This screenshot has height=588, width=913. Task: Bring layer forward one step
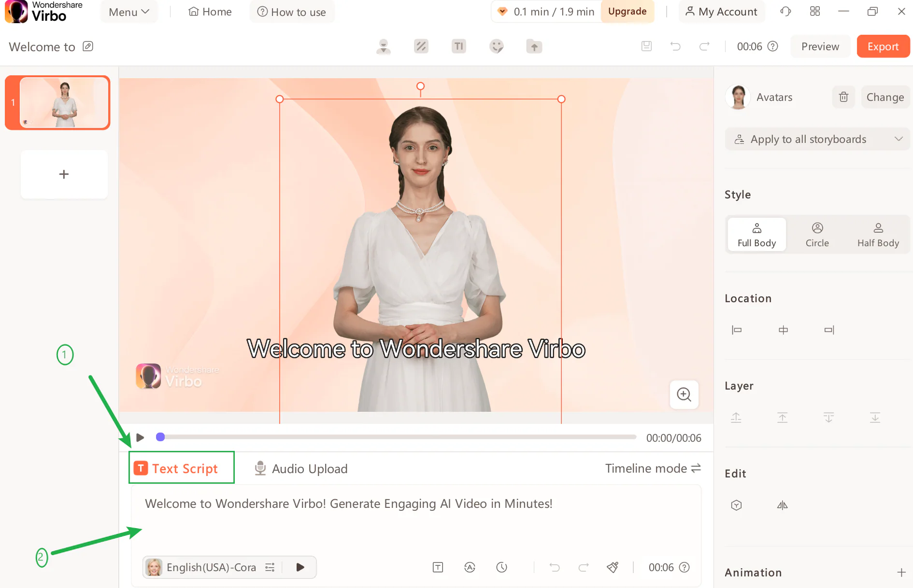pyautogui.click(x=736, y=417)
